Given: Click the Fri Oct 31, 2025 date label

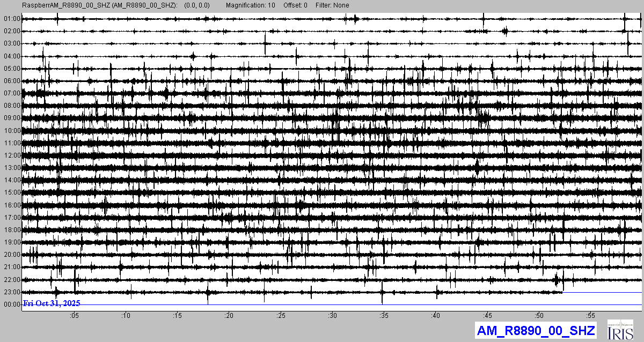Looking at the screenshot, I should pos(52,303).
